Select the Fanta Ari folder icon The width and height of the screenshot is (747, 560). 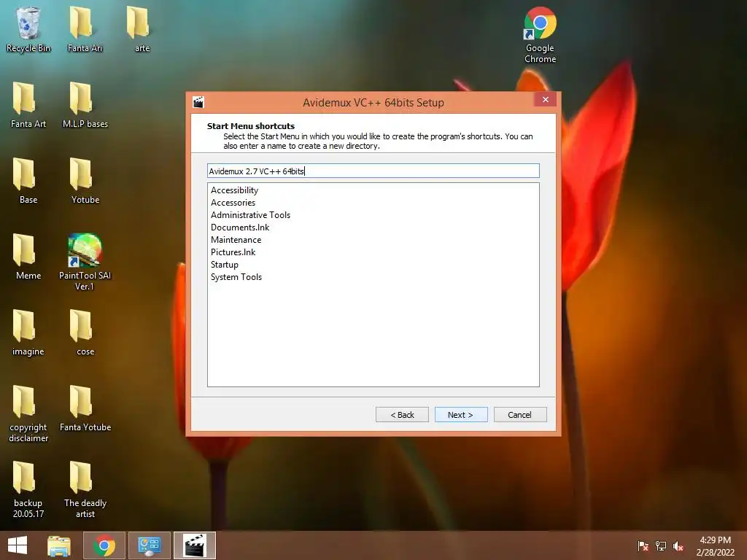(x=85, y=29)
